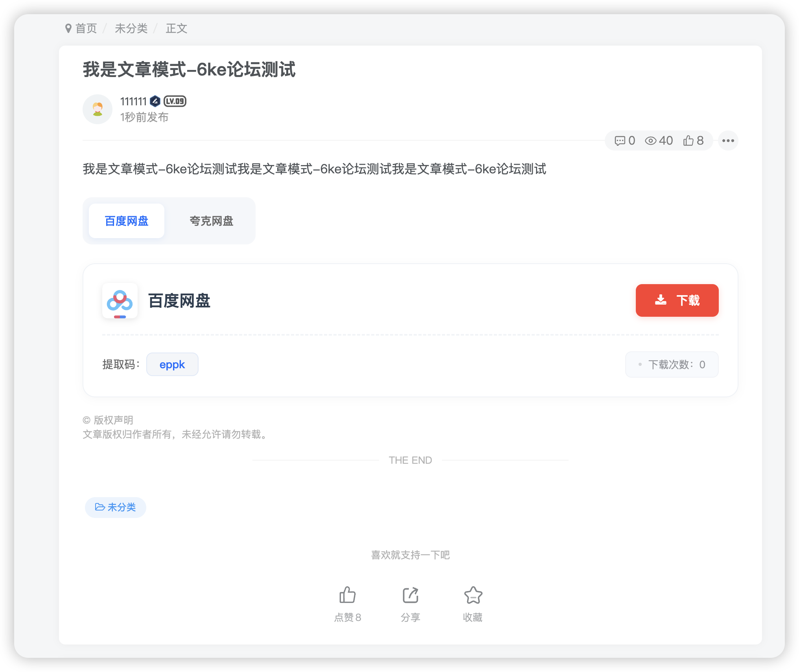Open the 未分类 category link
The image size is (799, 672).
[x=131, y=28]
